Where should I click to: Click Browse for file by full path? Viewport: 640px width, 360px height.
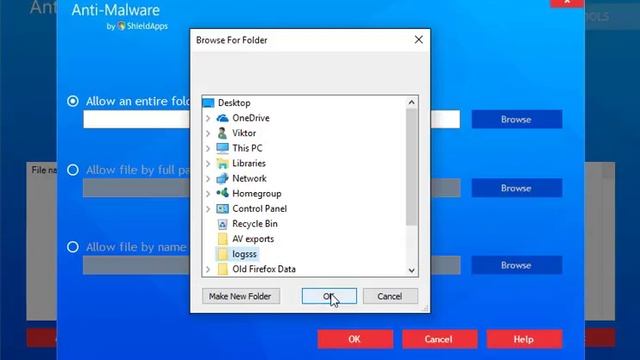pyautogui.click(x=517, y=188)
